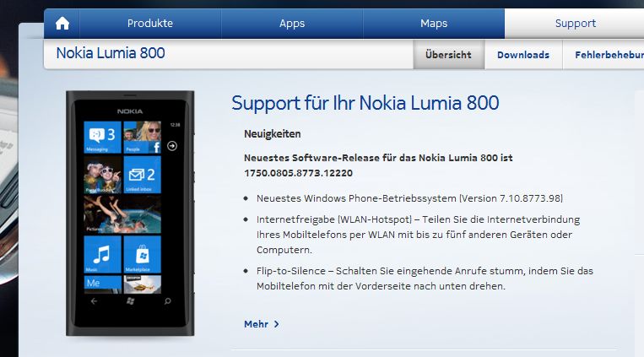Click the Pictures tile thumbnail on phone
The image size is (644, 357).
tap(122, 214)
